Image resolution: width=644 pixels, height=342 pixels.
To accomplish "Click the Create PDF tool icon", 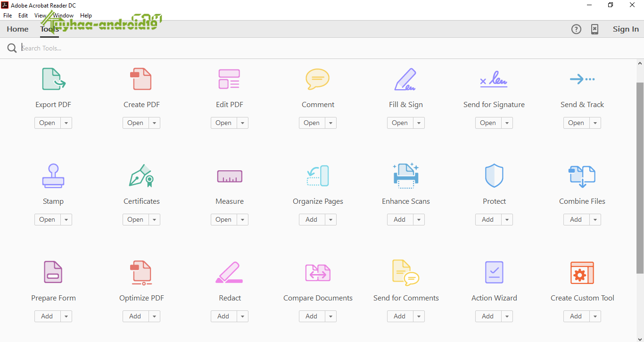I will point(141,79).
